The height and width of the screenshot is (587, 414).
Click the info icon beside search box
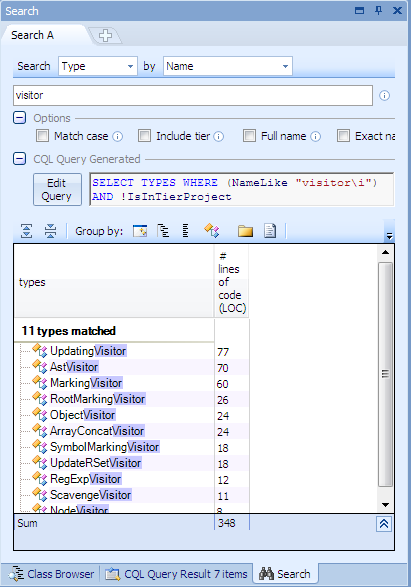384,95
